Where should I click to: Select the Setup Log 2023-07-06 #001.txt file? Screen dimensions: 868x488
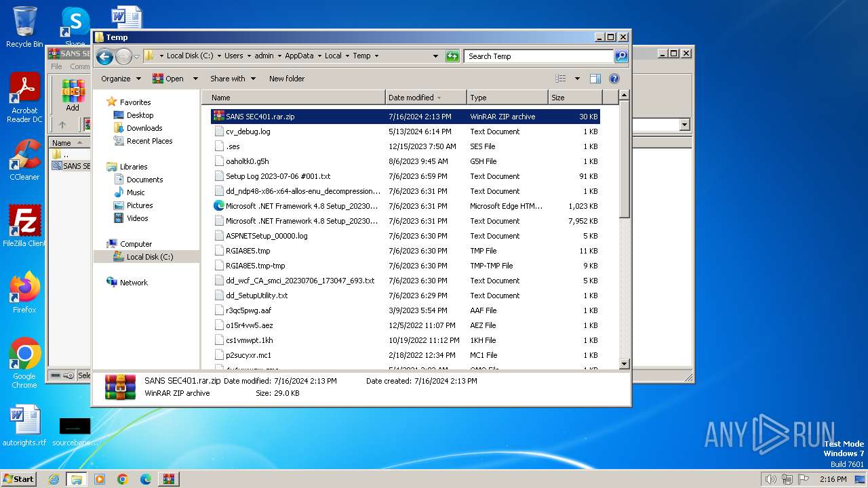405,176
